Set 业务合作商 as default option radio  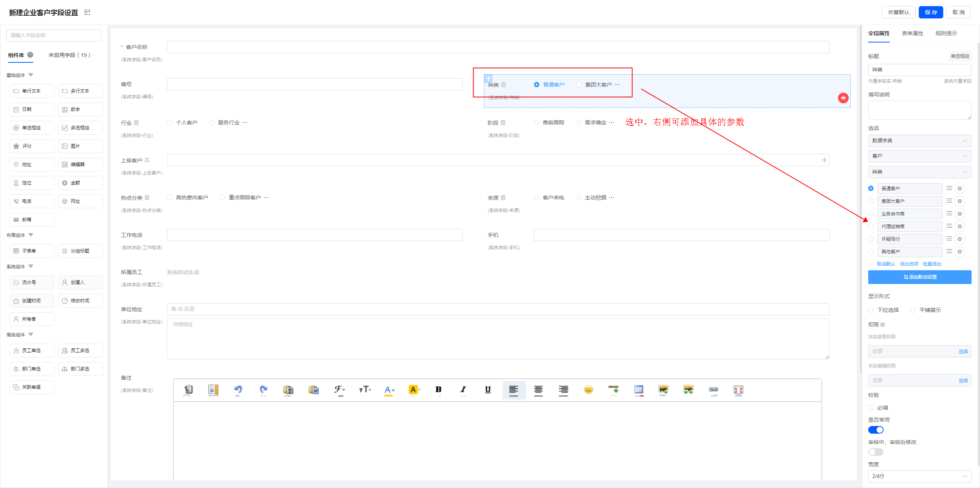871,214
